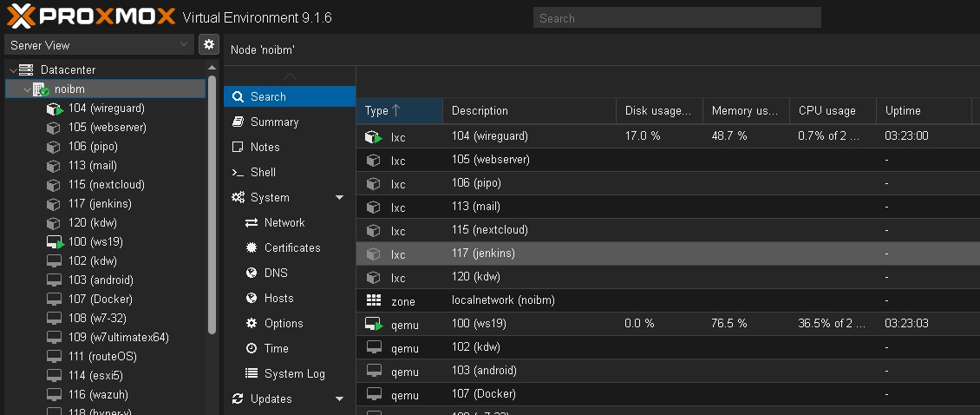Click the monitor icon for 107 (Docker) in tree
The height and width of the screenshot is (415, 980).
coord(55,300)
